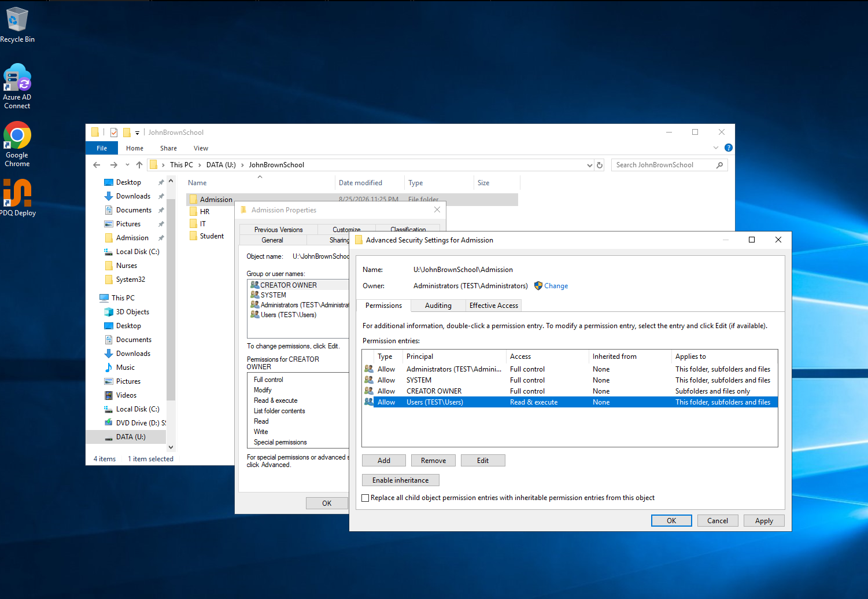Screen dimensions: 868x599
Task: Expand the ribbon chevron in Explorer
Action: (x=716, y=148)
